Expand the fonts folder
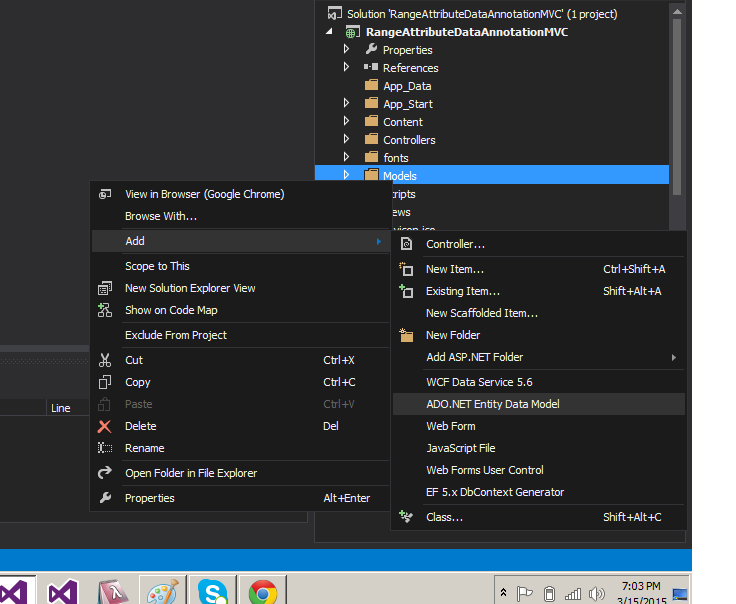This screenshot has height=604, width=736. coord(346,156)
